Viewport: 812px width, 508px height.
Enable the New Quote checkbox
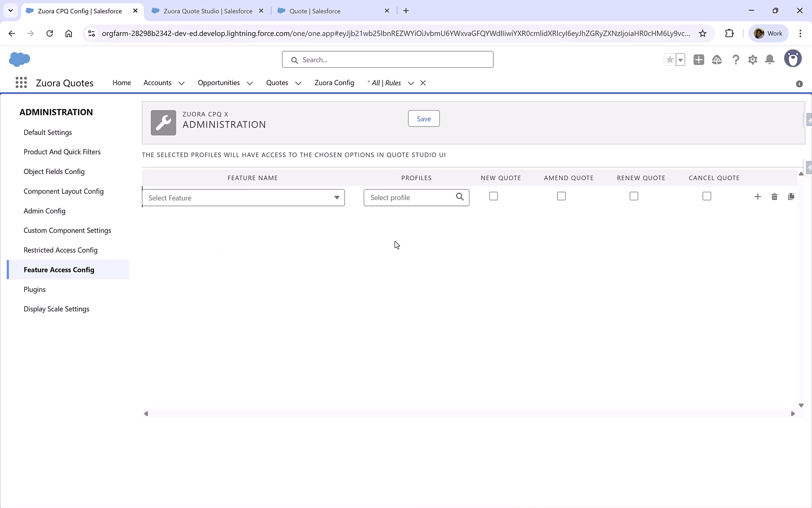pos(493,196)
